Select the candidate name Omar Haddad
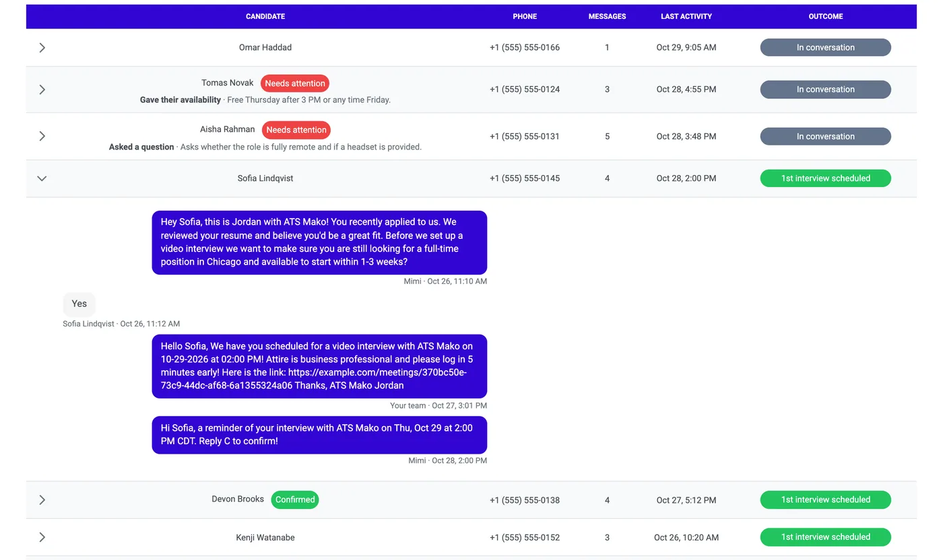Viewport: 943px width, 560px height. (x=265, y=48)
